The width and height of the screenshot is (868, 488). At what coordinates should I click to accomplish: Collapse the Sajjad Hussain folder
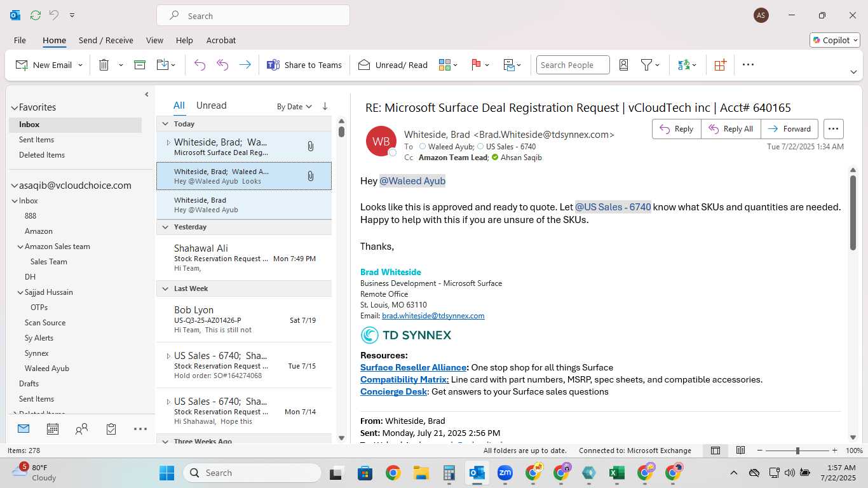coord(20,292)
